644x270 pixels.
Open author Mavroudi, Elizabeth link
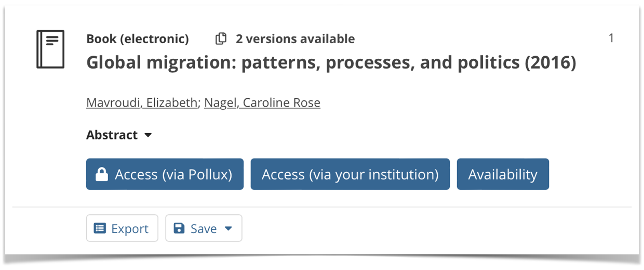pos(142,102)
